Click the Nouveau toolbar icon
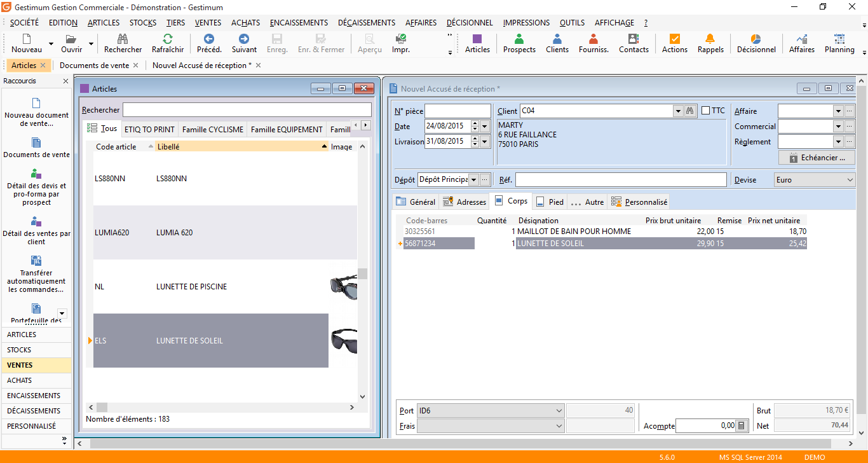 [x=27, y=39]
